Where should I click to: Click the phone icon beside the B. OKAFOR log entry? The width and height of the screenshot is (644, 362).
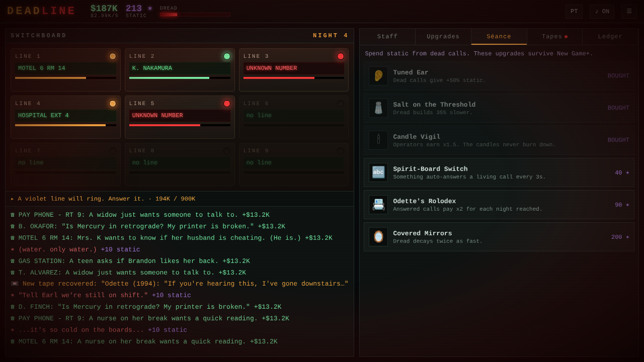(13, 227)
